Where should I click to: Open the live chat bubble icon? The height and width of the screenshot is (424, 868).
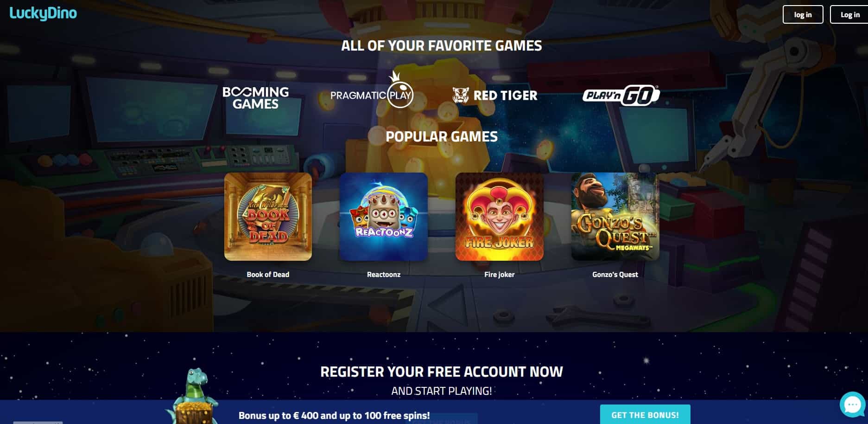pos(853,405)
